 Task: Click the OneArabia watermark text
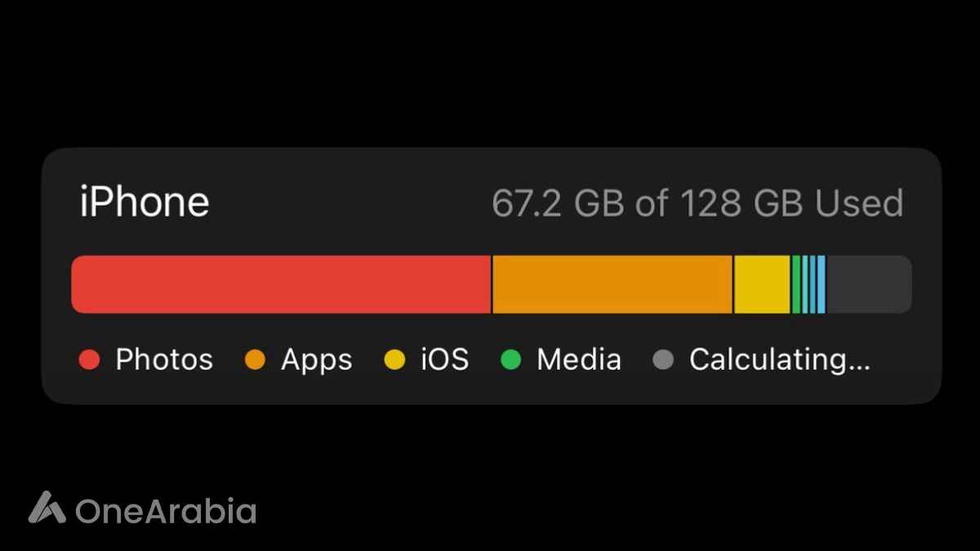click(166, 511)
